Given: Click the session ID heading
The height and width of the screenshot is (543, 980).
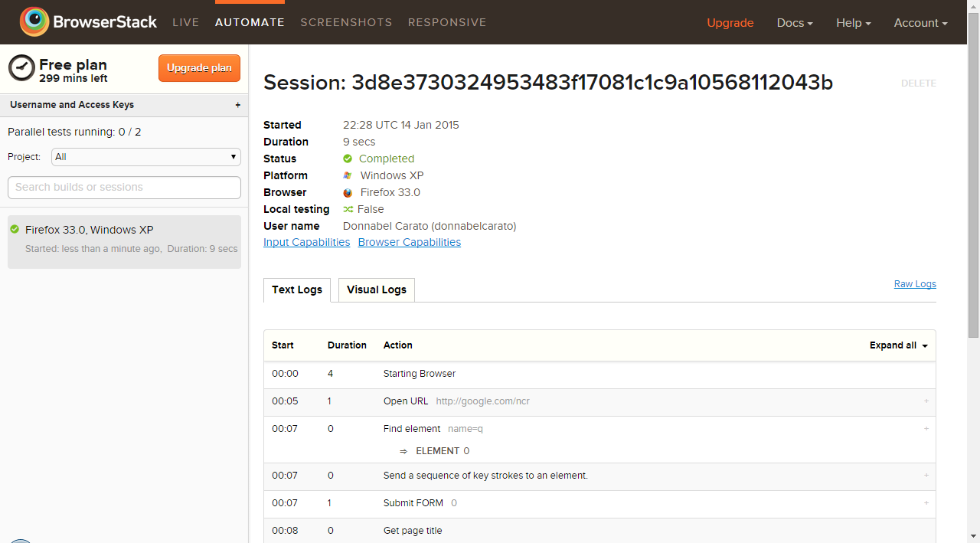Looking at the screenshot, I should click(x=548, y=83).
